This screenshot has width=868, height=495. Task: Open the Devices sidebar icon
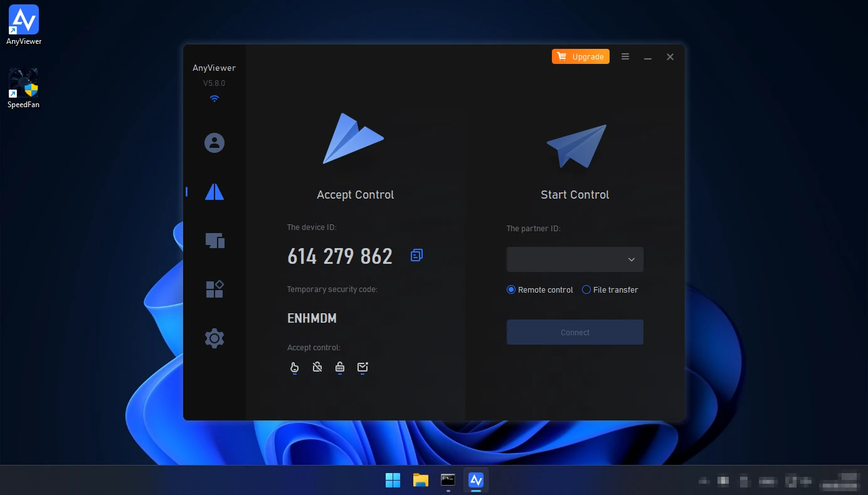(x=214, y=241)
